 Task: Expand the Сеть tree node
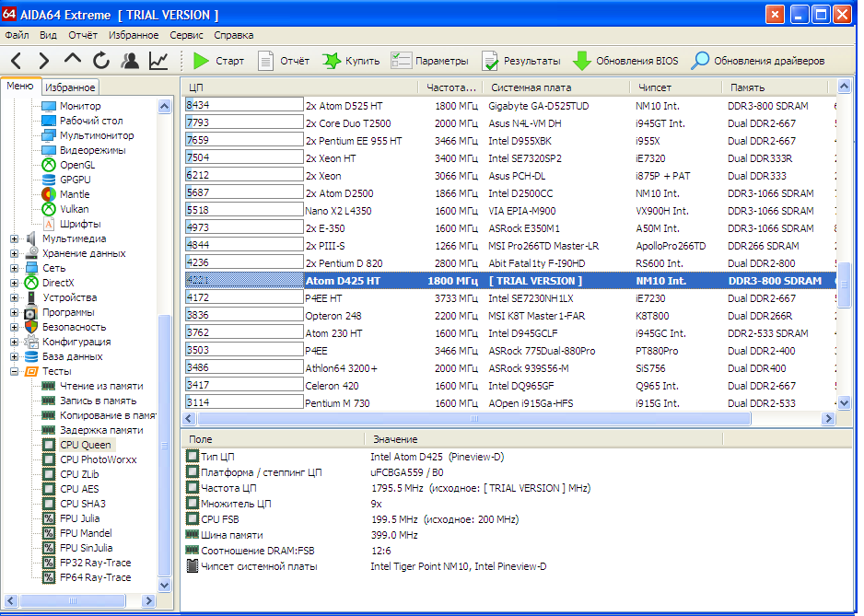pos(15,268)
